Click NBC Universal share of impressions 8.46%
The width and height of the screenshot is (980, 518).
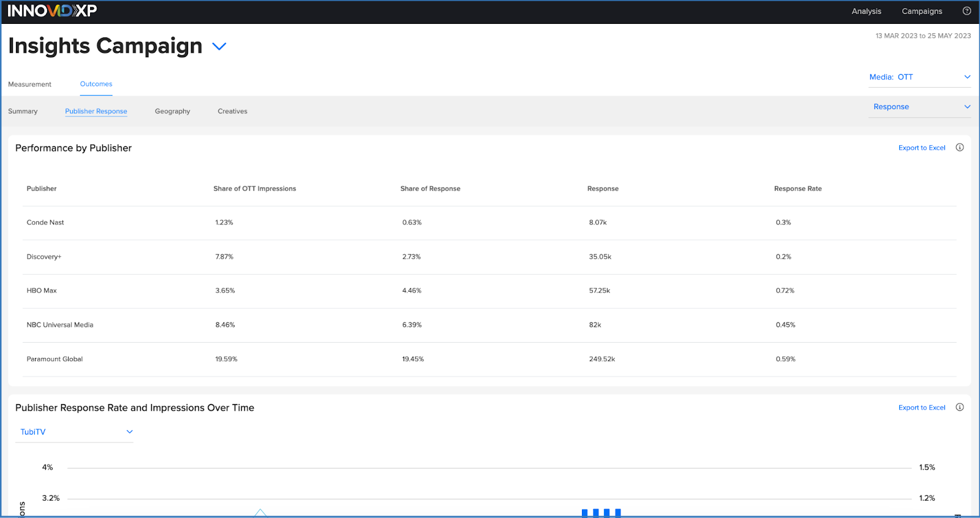(x=225, y=325)
